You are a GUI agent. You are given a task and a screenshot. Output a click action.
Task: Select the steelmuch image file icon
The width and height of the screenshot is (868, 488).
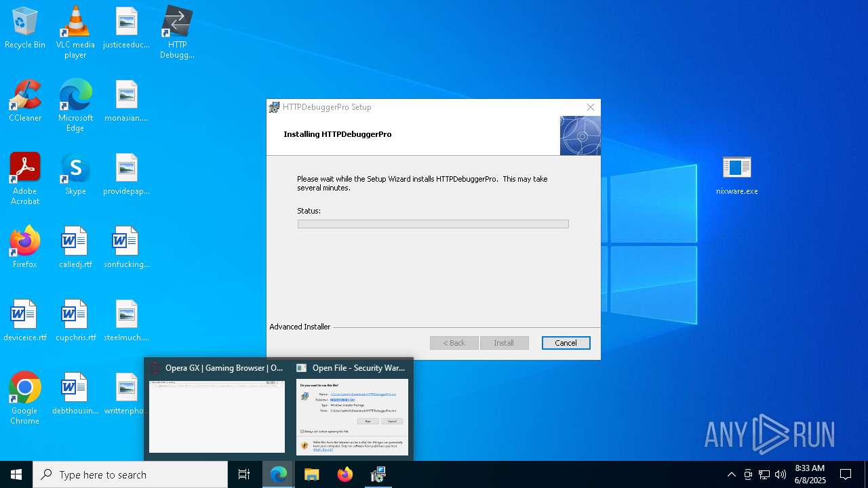tap(126, 321)
